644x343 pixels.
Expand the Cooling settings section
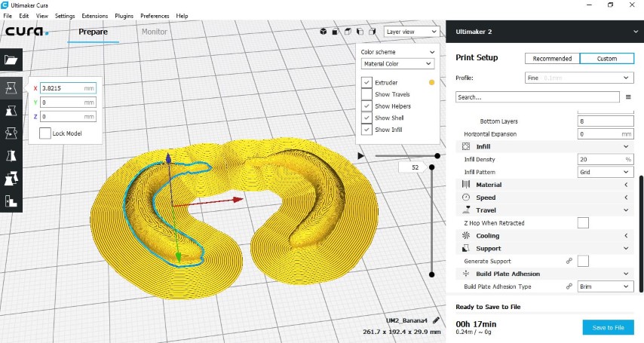(544, 235)
